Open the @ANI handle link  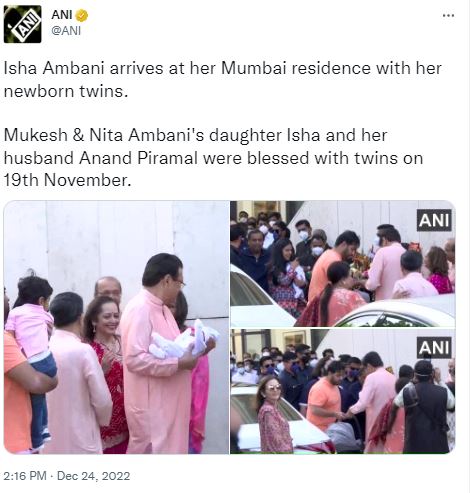(x=66, y=31)
